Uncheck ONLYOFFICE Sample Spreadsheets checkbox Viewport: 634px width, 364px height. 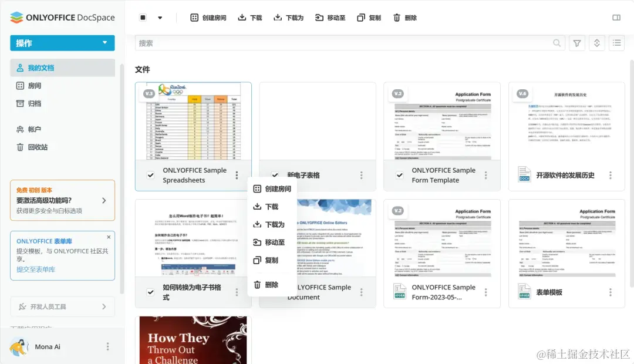coord(150,175)
